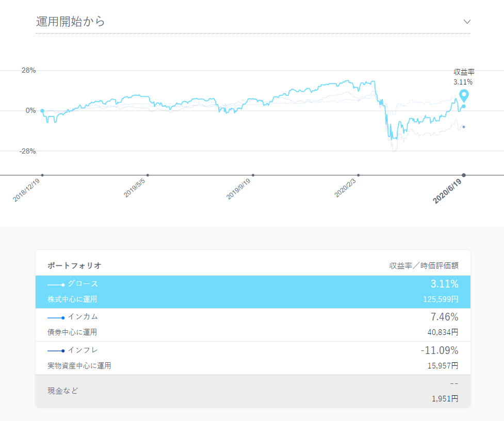This screenshot has height=421, width=504.
Task: Select the グロース portfolio row
Action: pyautogui.click(x=253, y=292)
